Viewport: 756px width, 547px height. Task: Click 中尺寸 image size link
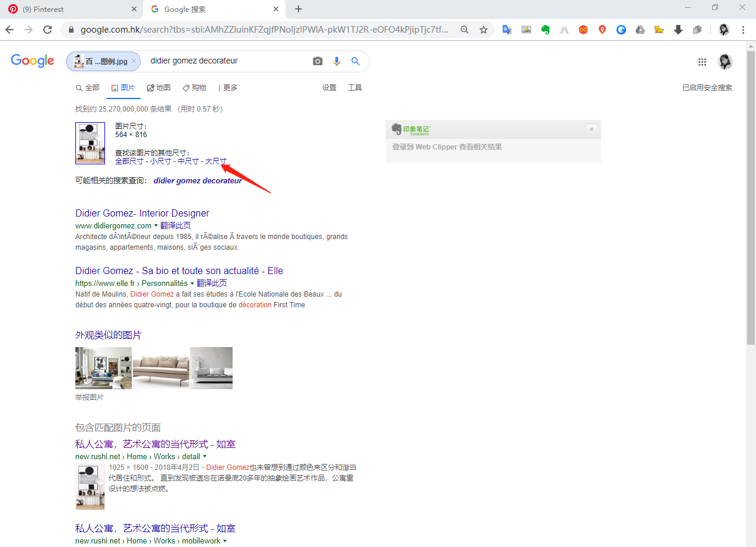coord(189,161)
